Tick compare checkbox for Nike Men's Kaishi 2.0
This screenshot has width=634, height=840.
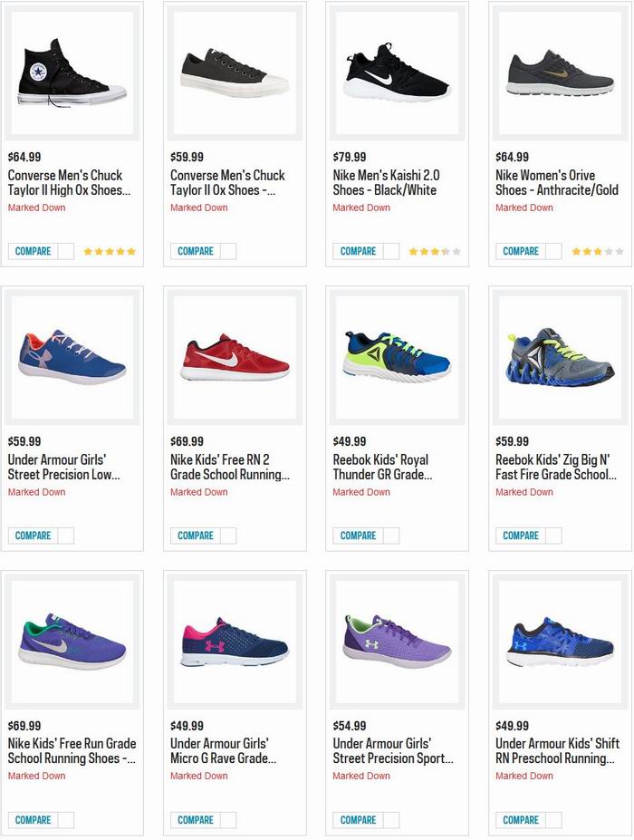[x=391, y=251]
